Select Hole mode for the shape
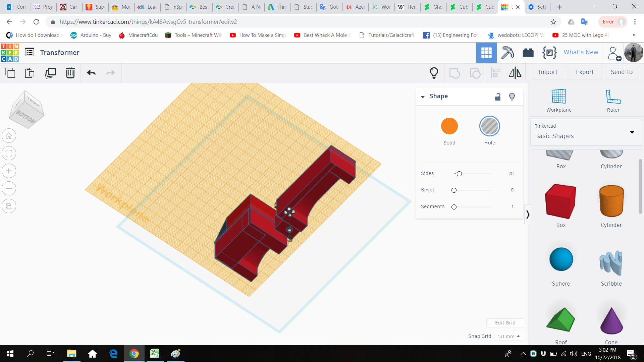 point(489,126)
